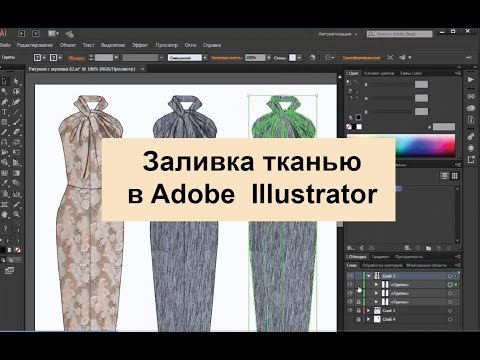The width and height of the screenshot is (480, 360).
Task: Select the Pen tool
Action: coord(5,101)
